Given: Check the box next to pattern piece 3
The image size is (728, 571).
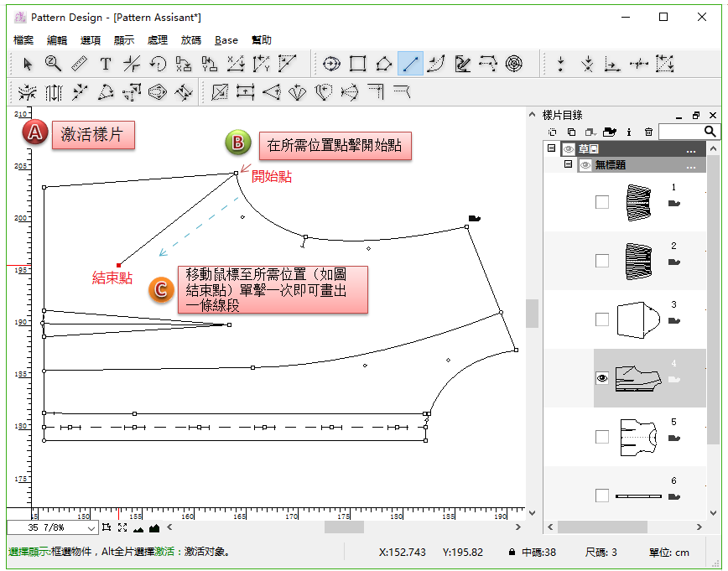Looking at the screenshot, I should (601, 319).
